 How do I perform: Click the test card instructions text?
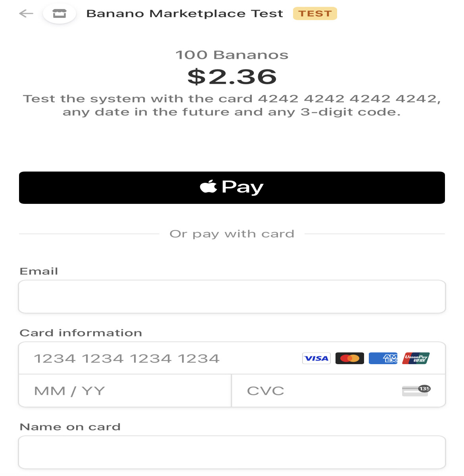(232, 105)
